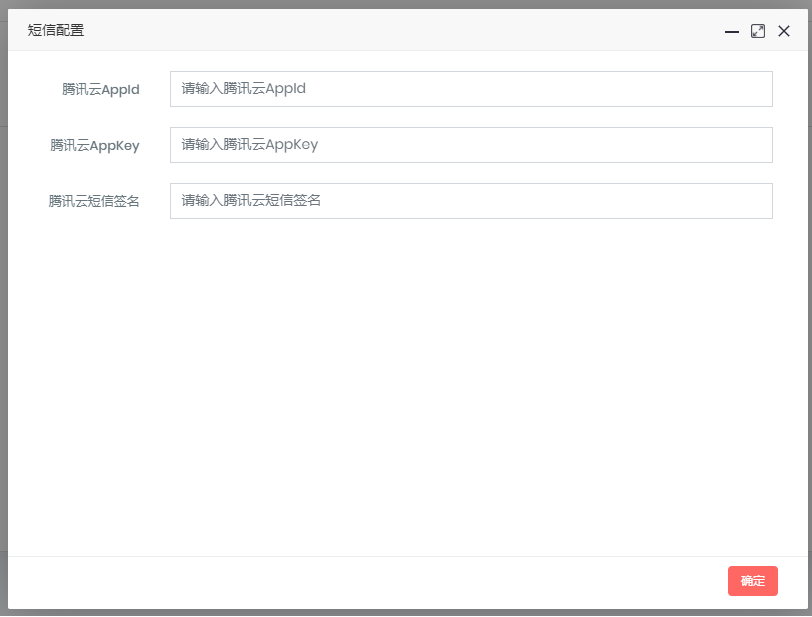Maximize the 短信配置 dialog
Image resolution: width=812 pixels, height=617 pixels.
[x=758, y=31]
